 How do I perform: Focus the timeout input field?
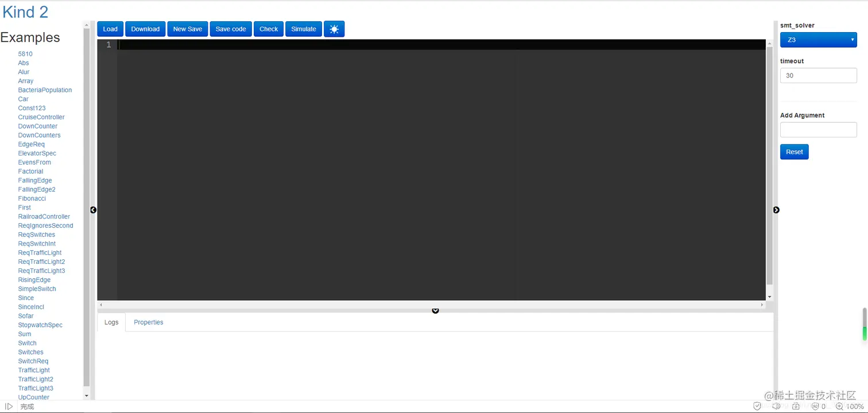(x=818, y=76)
